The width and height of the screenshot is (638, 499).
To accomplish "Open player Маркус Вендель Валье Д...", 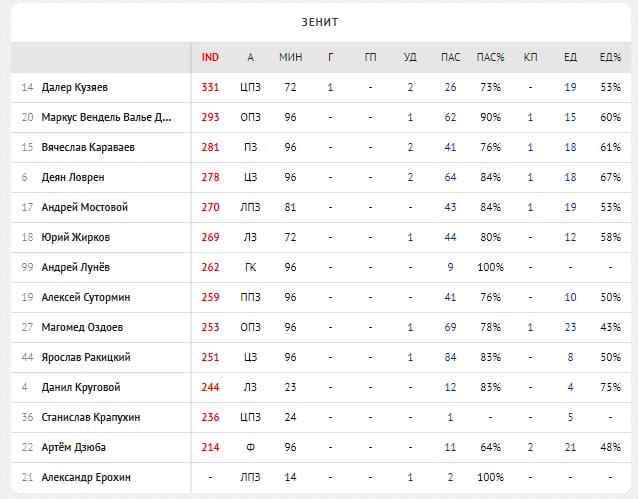I will click(x=106, y=118).
